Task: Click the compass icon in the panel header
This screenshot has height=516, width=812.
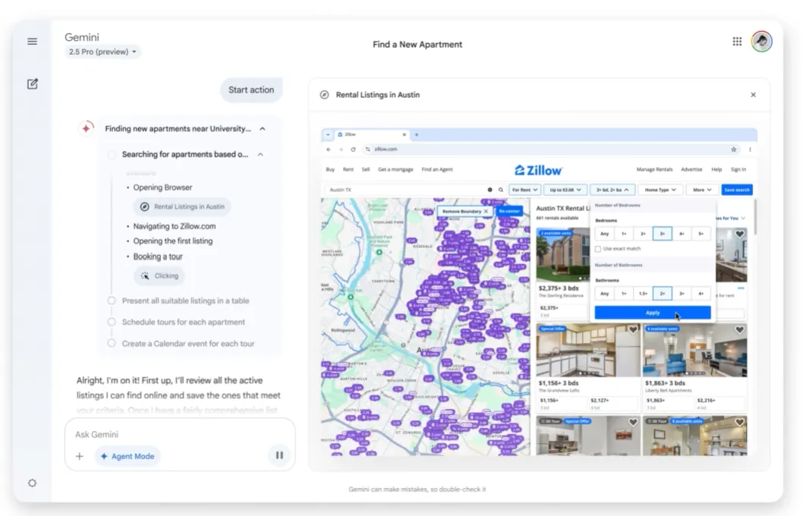Action: tap(324, 95)
